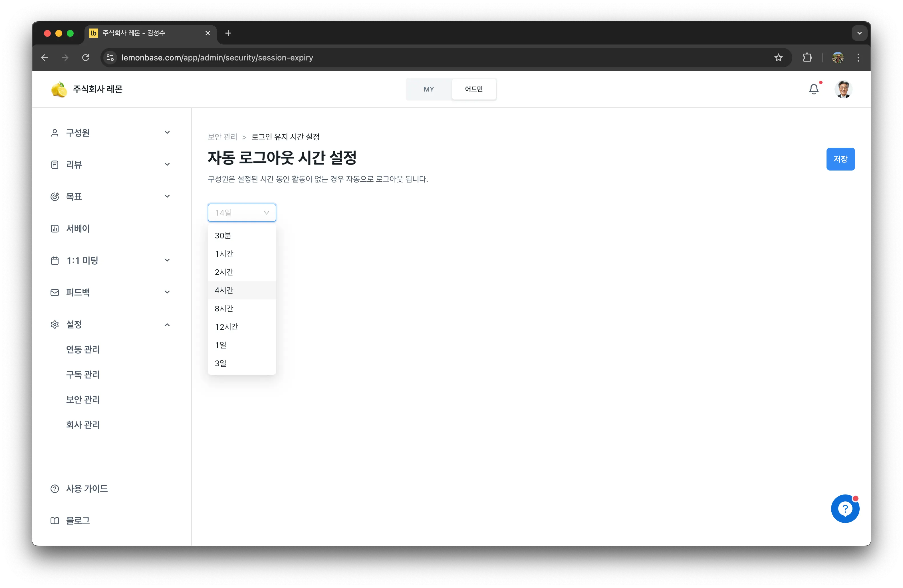The width and height of the screenshot is (903, 588).
Task: Open 구독 관리 under settings
Action: [83, 375]
